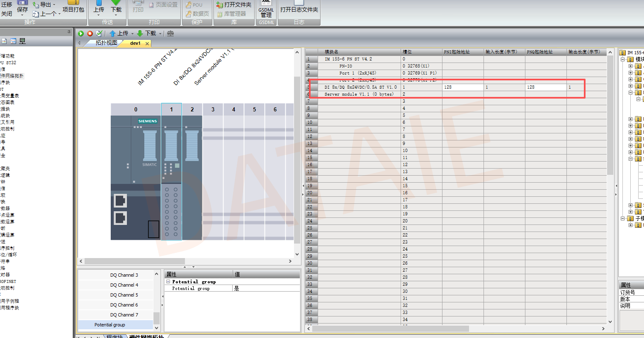
Task: Click 打开日志文件夹 (Open Log Folder)
Action: (299, 7)
